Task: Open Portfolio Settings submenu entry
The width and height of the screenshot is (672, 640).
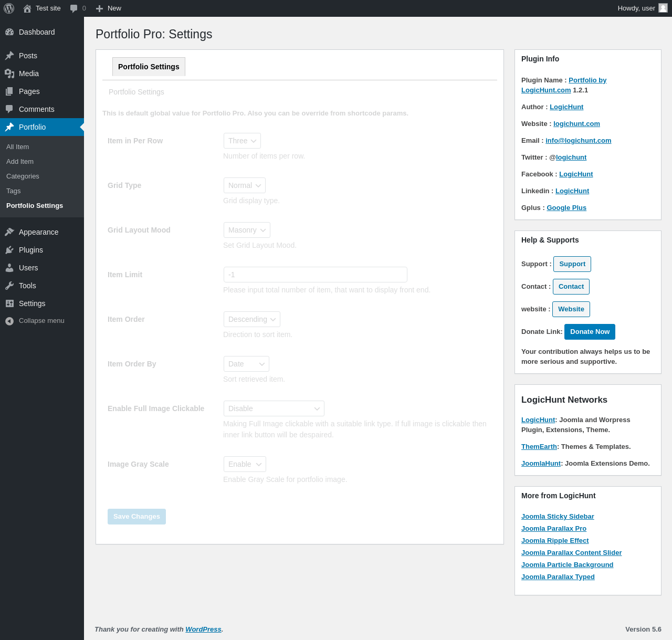Action: click(x=35, y=206)
